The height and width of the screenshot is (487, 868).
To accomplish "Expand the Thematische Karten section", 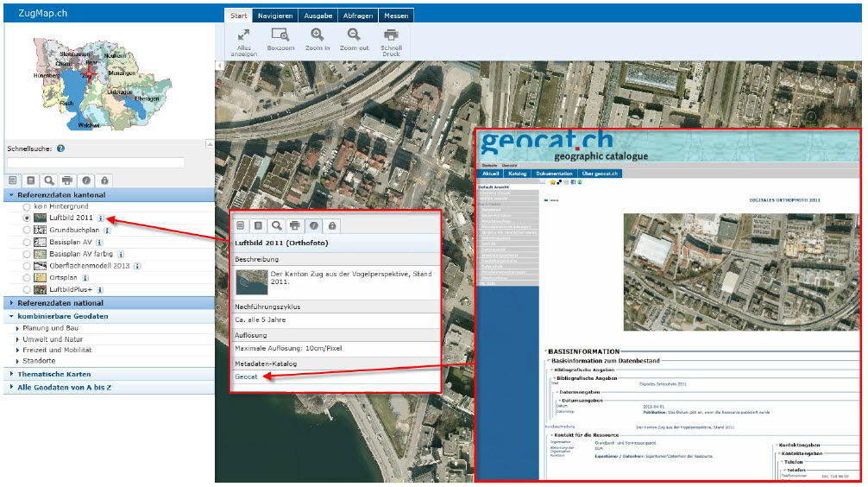I will click(53, 374).
